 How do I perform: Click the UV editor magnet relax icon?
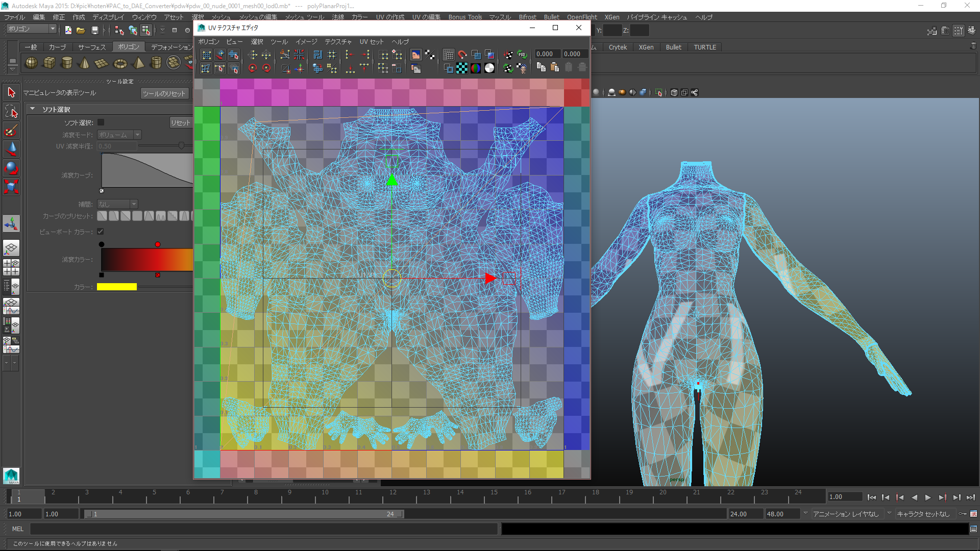462,55
